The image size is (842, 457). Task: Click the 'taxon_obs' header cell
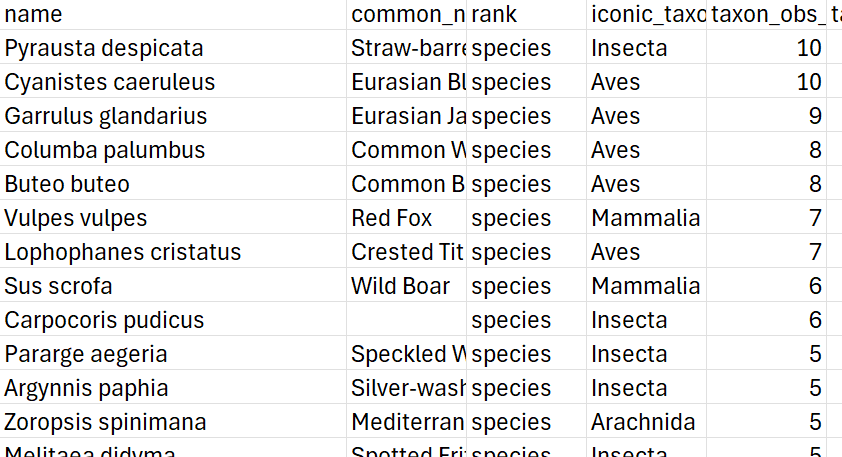(767, 14)
